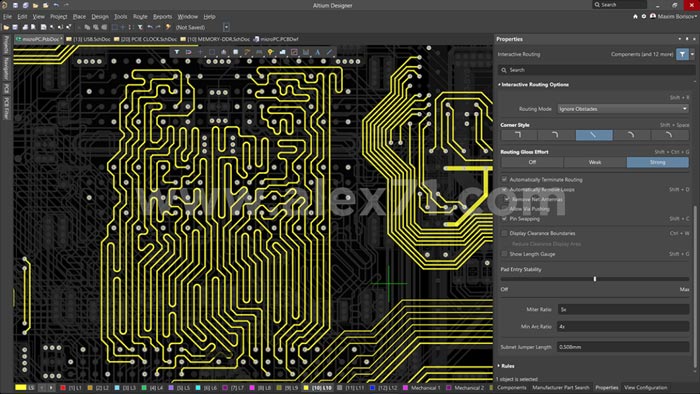Select the 45-degree arc corner style
This screenshot has width=700, height=394.
pos(631,135)
